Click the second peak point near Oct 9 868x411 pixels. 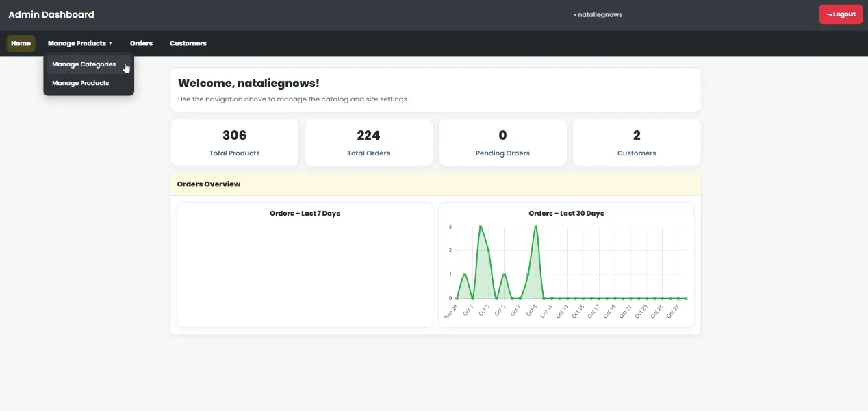(535, 227)
